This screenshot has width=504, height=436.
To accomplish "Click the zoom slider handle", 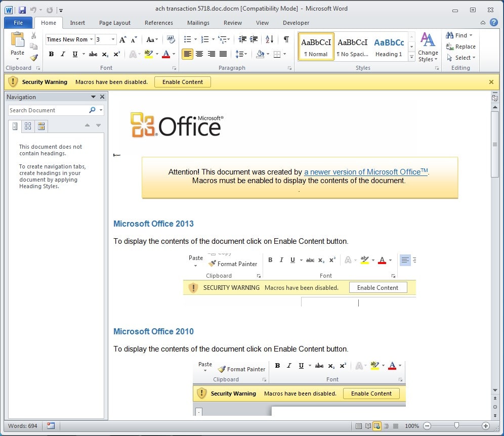I will tap(456, 426).
